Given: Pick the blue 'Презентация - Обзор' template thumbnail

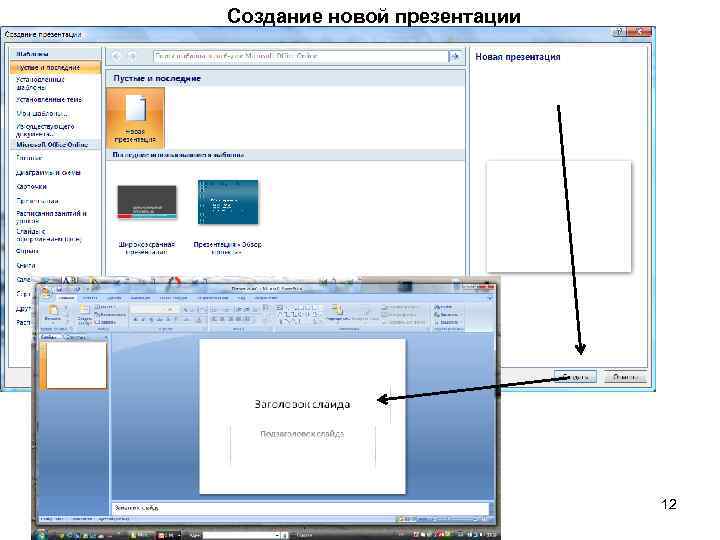Looking at the screenshot, I should 228,202.
